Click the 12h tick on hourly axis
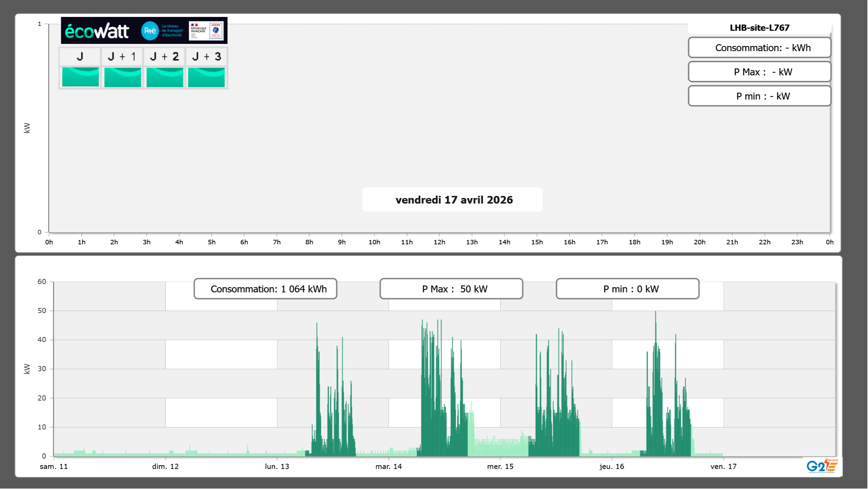Screen dimensions: 868x489 439,242
